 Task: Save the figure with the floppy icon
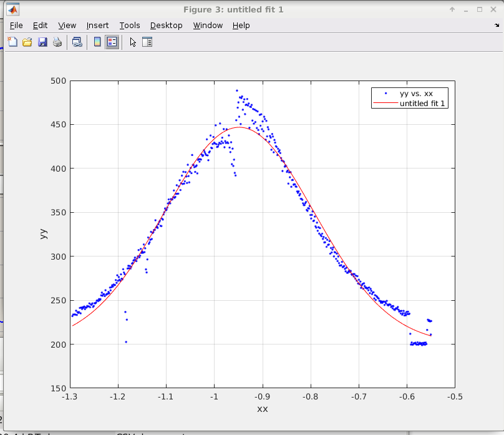(42, 42)
